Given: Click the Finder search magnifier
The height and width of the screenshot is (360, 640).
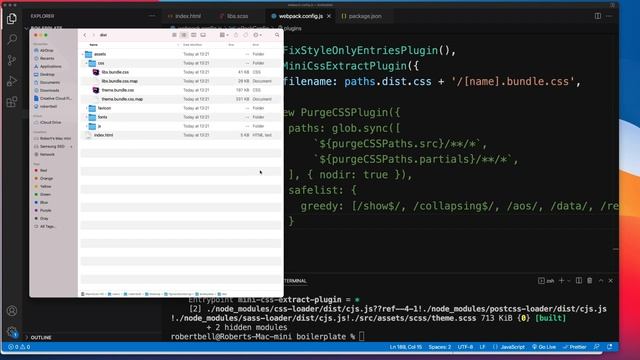Looking at the screenshot, I should pos(277,35).
